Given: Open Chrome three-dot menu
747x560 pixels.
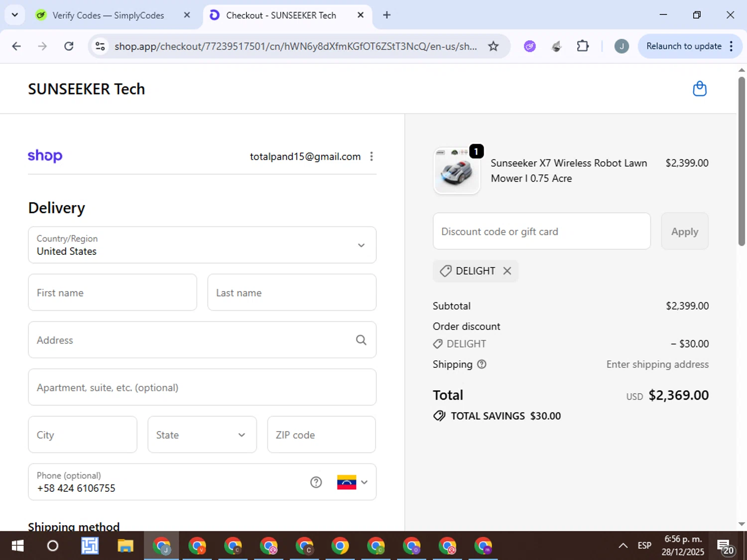Looking at the screenshot, I should 731,46.
